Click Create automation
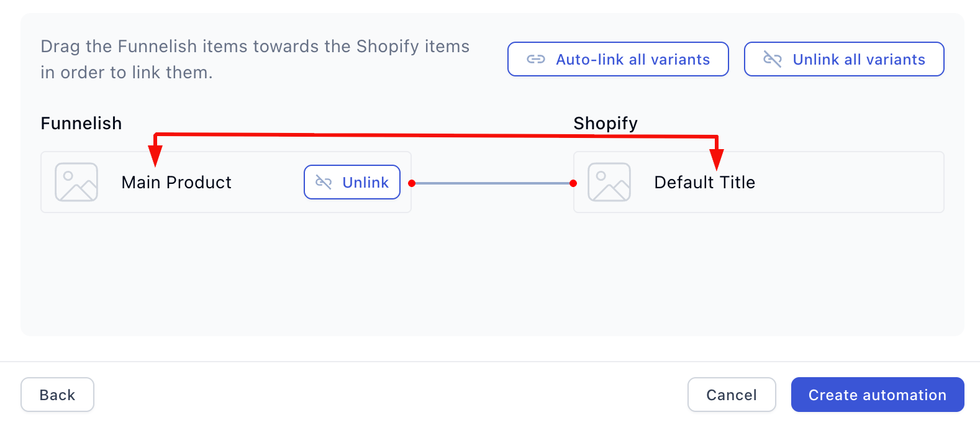Screen dimensions: 980x425 pyautogui.click(x=877, y=395)
